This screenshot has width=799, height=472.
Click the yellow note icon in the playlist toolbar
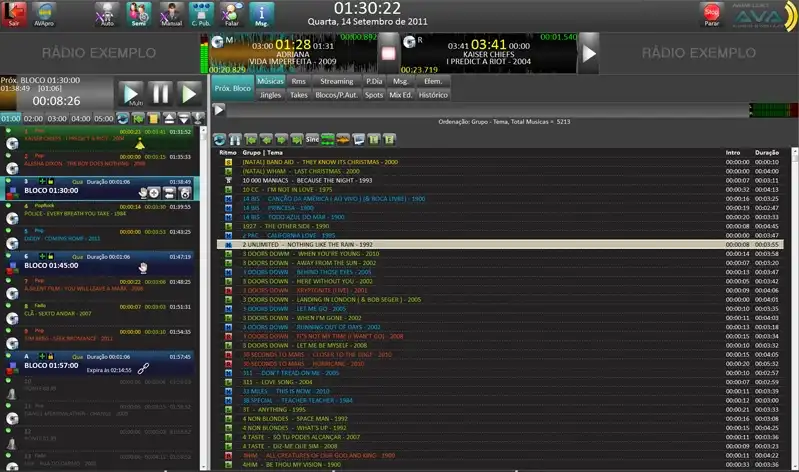[153, 119]
